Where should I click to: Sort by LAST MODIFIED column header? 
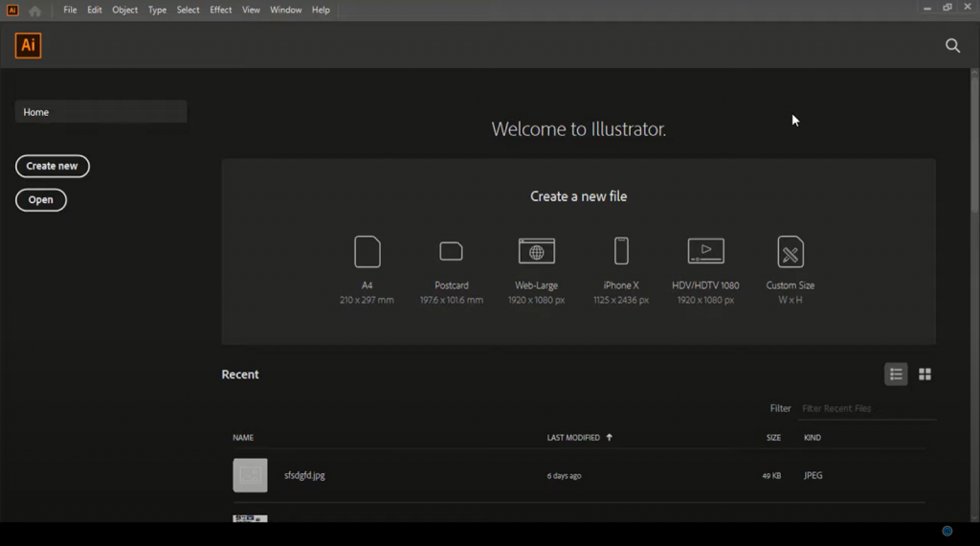pyautogui.click(x=573, y=437)
